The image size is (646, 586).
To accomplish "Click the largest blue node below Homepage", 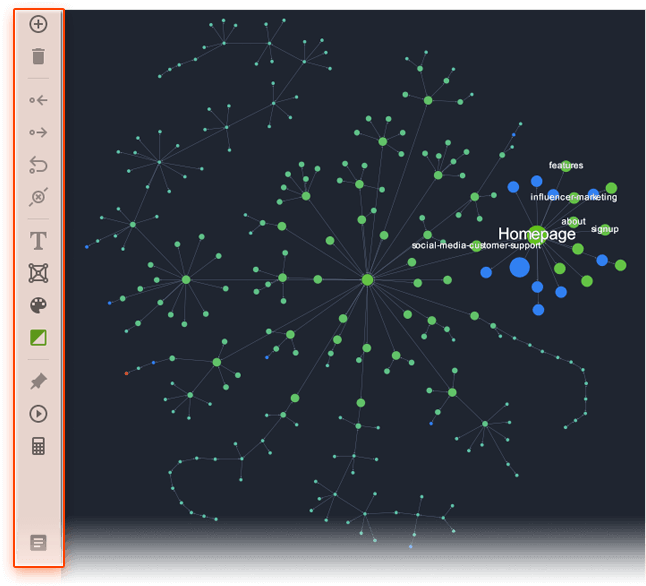I will [520, 267].
